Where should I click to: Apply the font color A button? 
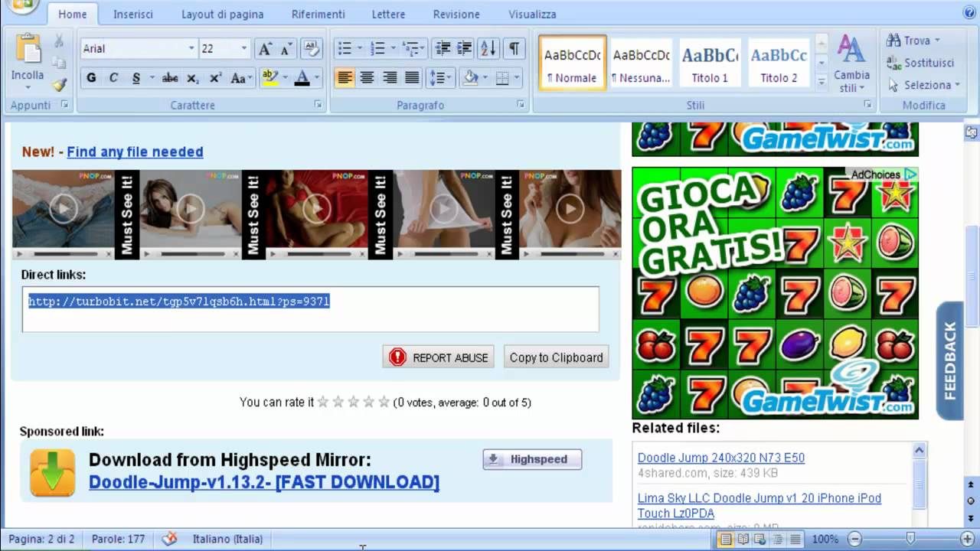coord(302,78)
